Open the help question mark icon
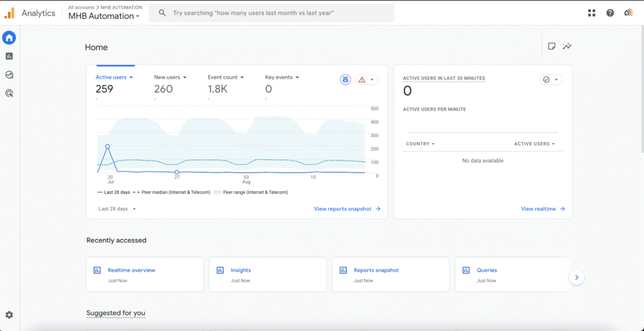This screenshot has width=644, height=331. pos(610,13)
